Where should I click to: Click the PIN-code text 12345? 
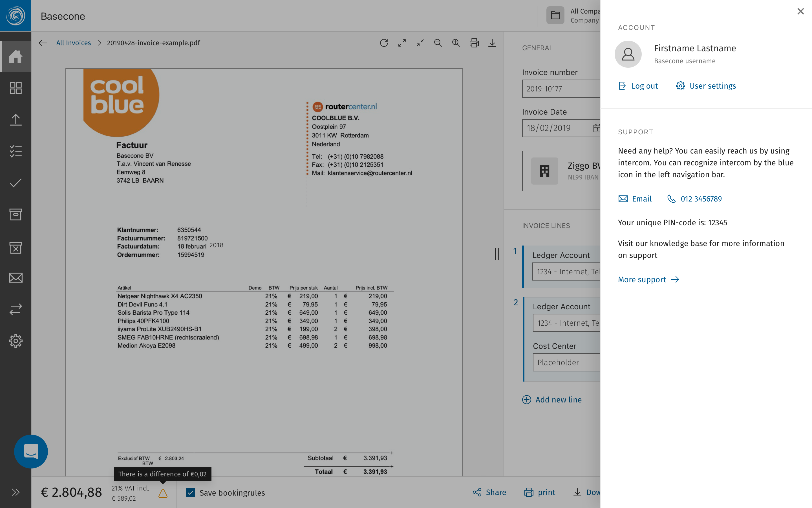pos(717,223)
